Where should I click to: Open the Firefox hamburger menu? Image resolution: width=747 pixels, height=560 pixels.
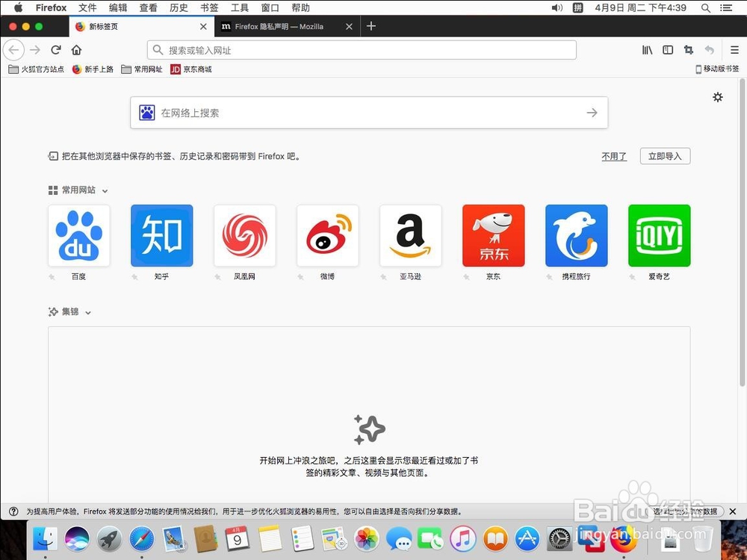[734, 49]
